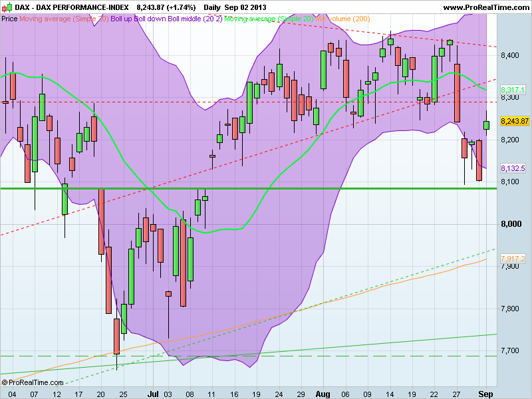Click the 8,100 price axis label
This screenshot has width=532, height=399.
pyautogui.click(x=510, y=182)
